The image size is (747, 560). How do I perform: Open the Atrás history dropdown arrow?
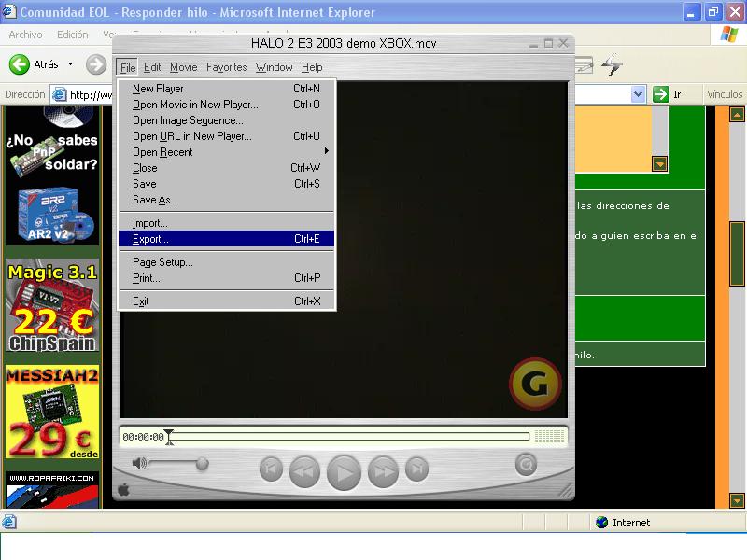[x=71, y=64]
